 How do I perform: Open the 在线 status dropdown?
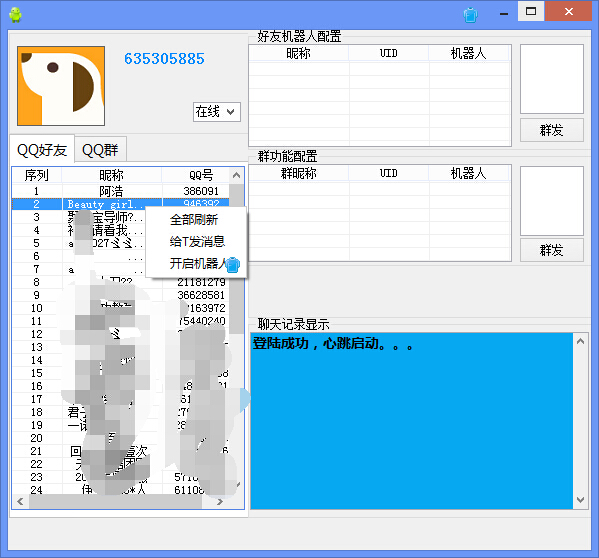tap(217, 112)
